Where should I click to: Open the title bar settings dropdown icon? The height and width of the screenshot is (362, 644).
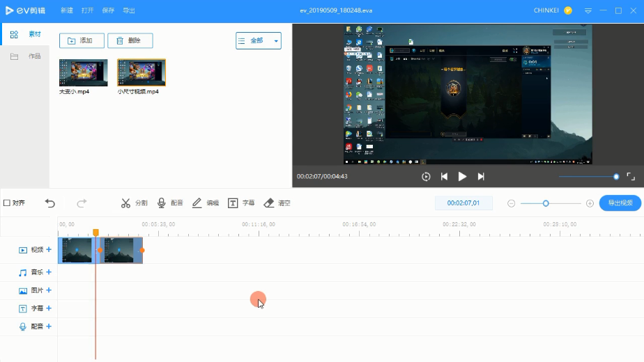[588, 11]
